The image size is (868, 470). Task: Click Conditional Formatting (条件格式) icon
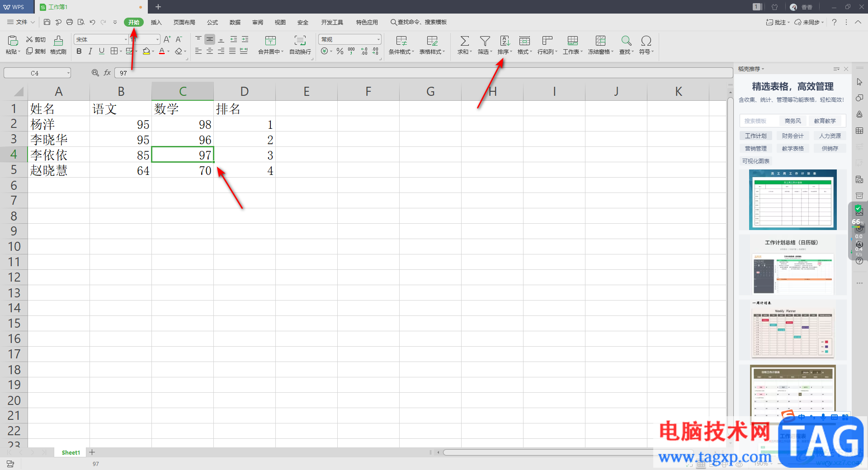coord(401,41)
